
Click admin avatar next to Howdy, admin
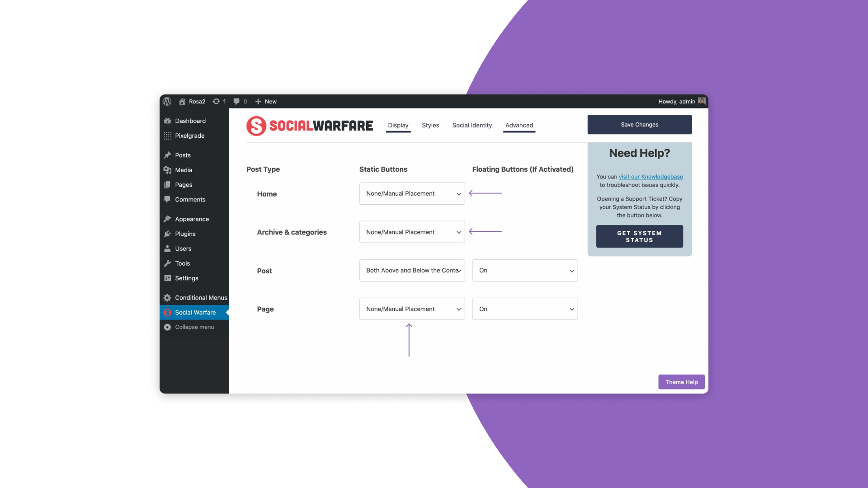(702, 101)
